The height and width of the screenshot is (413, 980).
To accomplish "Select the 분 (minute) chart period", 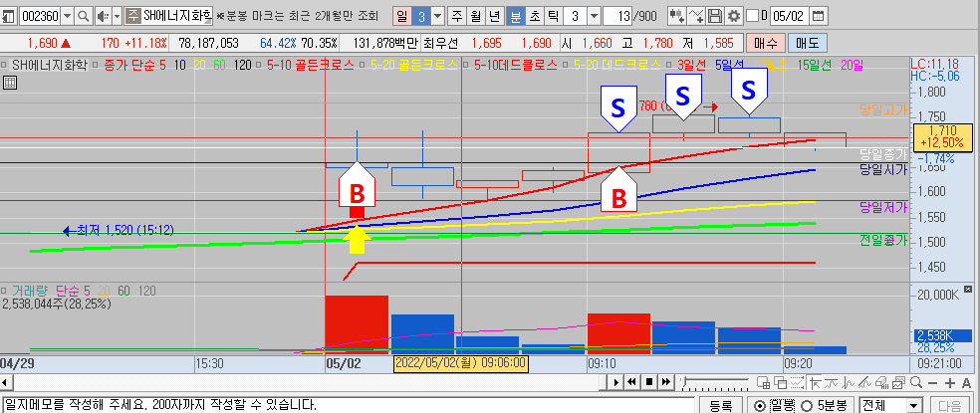I will point(515,16).
